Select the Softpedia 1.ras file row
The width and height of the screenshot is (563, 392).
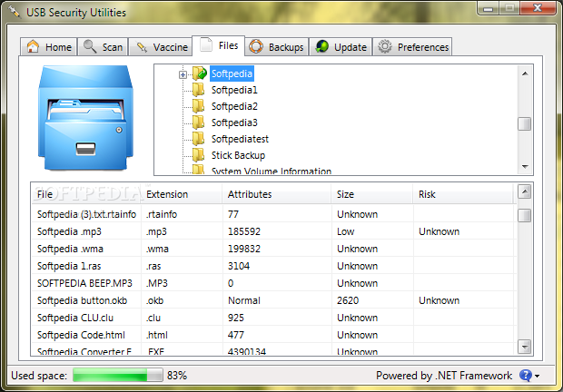pos(273,266)
